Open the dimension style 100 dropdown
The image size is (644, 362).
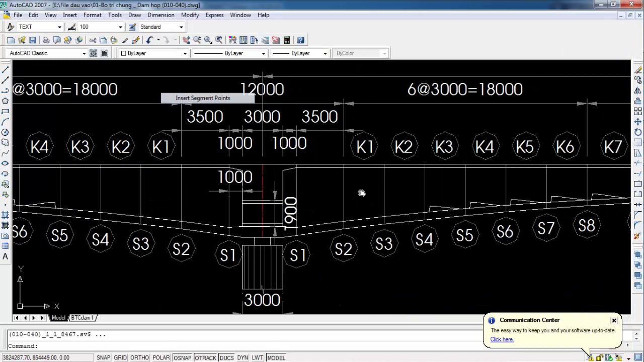coord(120,27)
